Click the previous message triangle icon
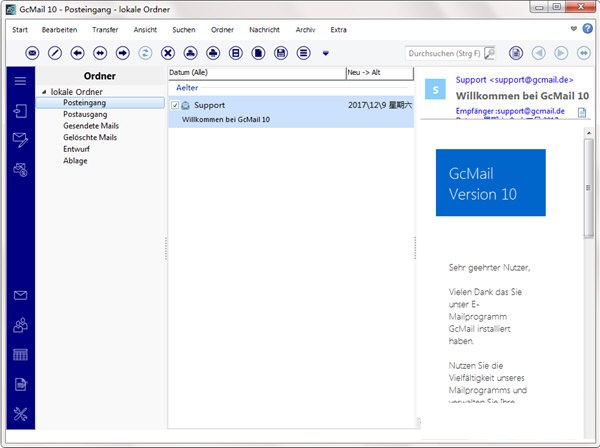Image resolution: width=600 pixels, height=448 pixels. tap(539, 53)
